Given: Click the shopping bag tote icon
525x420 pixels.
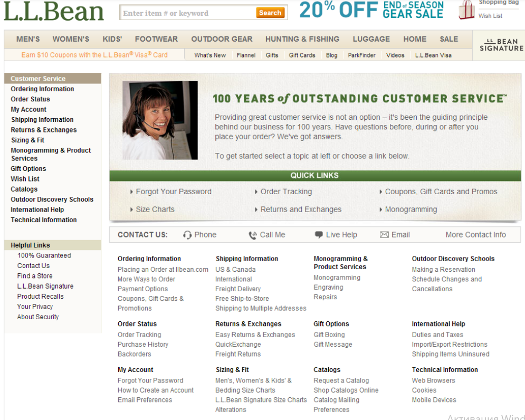Looking at the screenshot, I should pos(466,9).
